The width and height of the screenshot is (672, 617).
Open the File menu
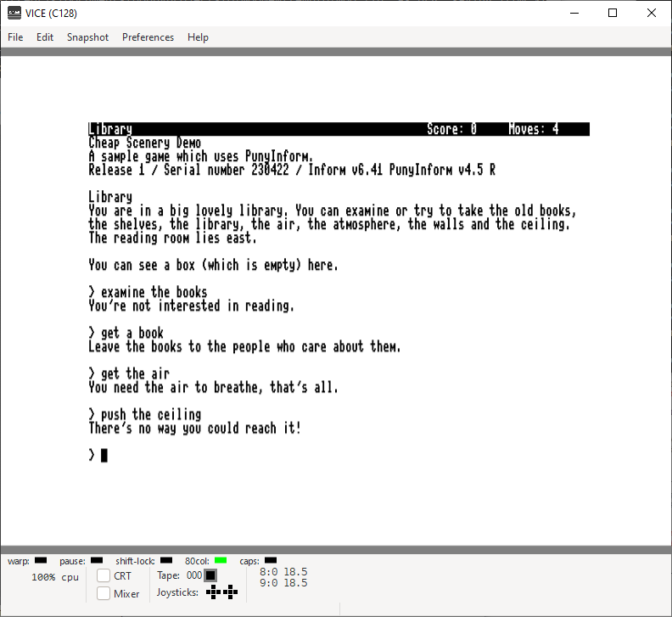[x=15, y=37]
